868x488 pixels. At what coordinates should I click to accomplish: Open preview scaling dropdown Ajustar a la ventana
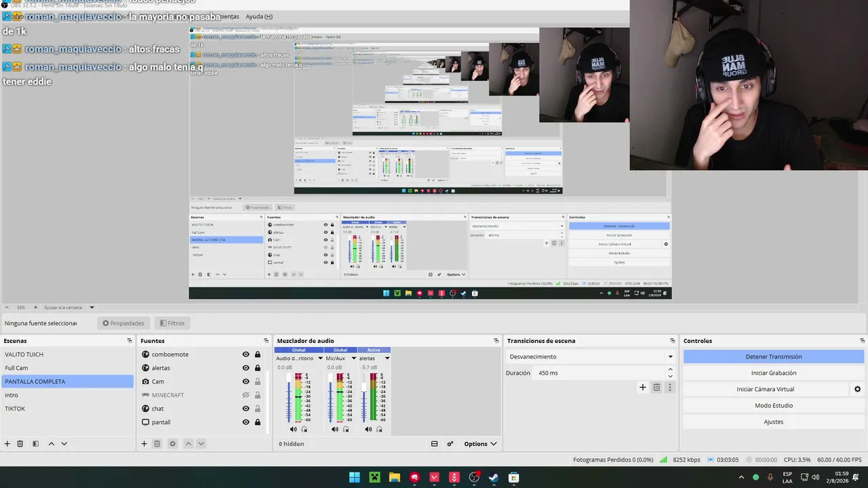(x=92, y=308)
